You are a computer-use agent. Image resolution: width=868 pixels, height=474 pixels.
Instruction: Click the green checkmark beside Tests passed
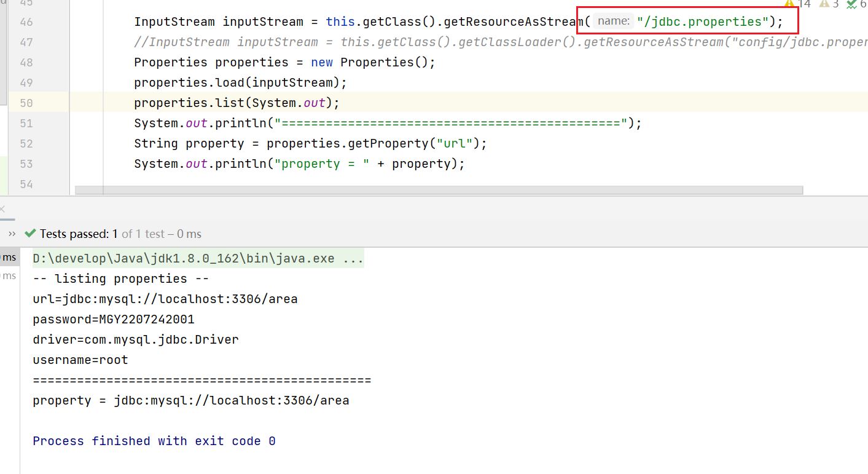[30, 234]
